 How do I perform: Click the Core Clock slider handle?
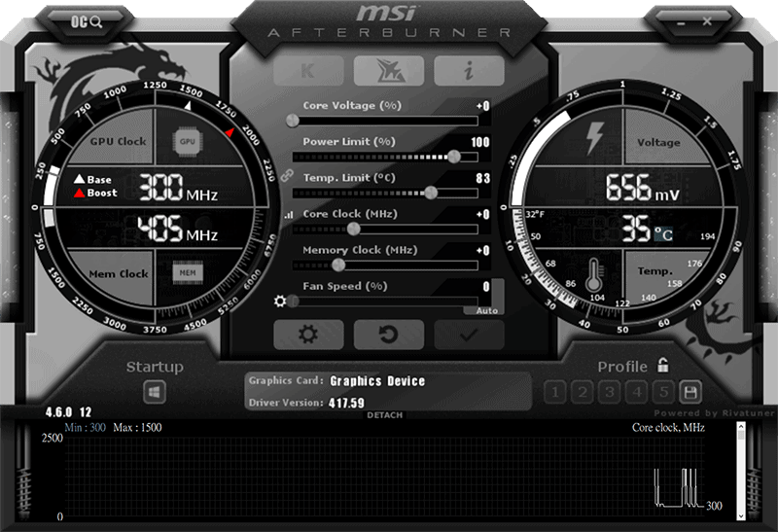(x=353, y=229)
